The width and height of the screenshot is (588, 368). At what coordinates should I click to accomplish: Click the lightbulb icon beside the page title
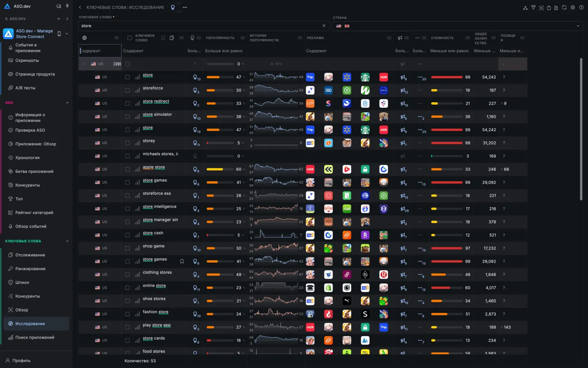click(173, 7)
